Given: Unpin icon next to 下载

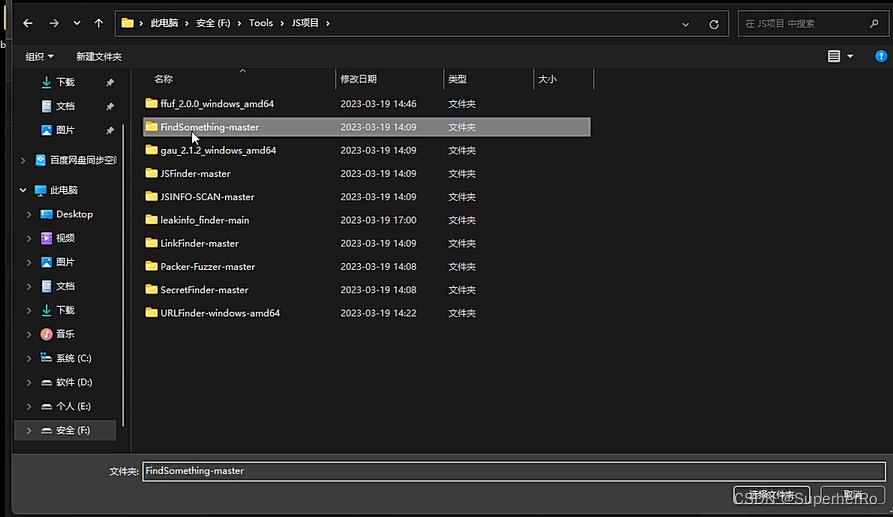Looking at the screenshot, I should (x=110, y=83).
